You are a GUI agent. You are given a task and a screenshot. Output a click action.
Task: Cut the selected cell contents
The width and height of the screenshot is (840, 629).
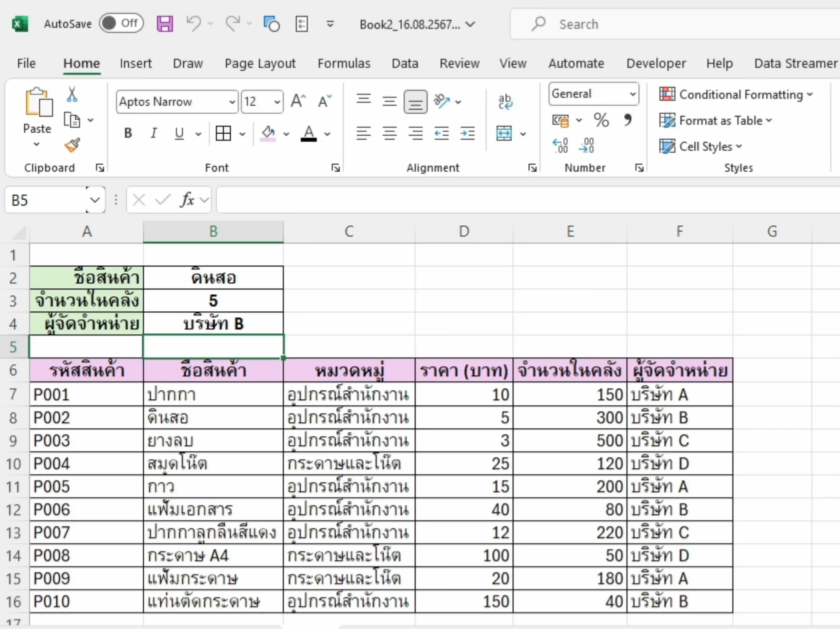[x=72, y=95]
